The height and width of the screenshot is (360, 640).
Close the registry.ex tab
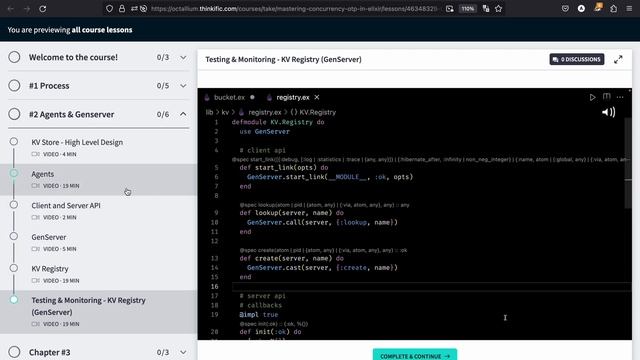(x=317, y=97)
